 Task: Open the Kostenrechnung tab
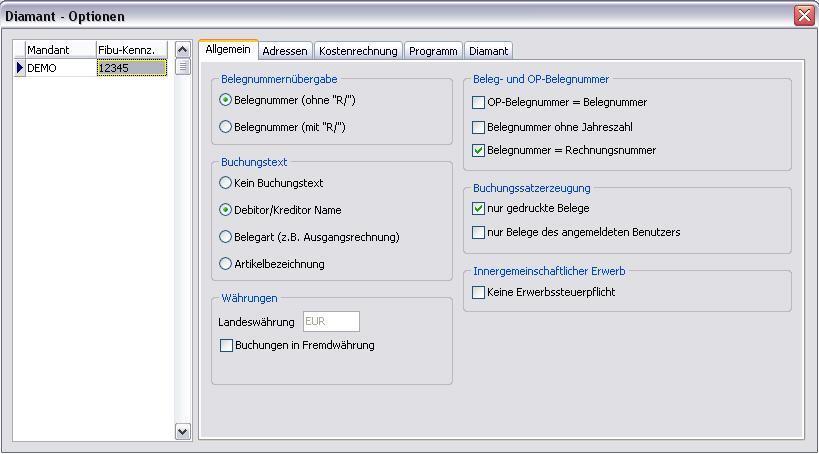pos(358,51)
